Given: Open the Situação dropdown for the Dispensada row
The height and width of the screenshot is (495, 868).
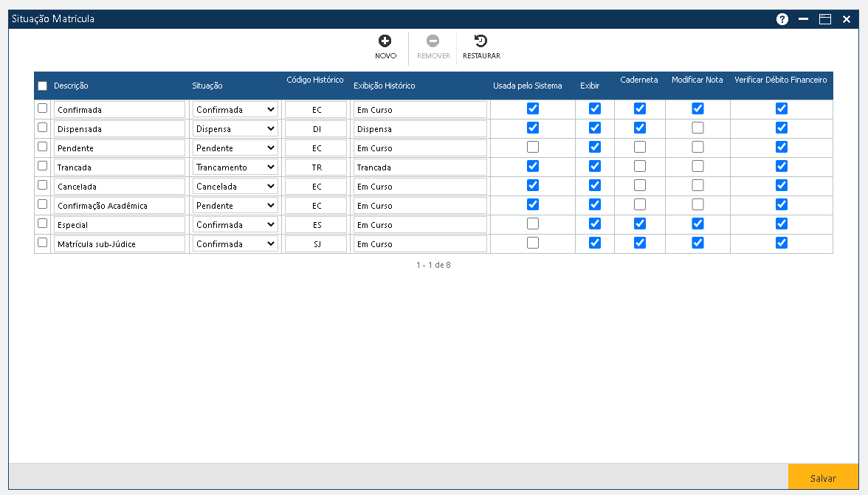Looking at the screenshot, I should click(235, 129).
